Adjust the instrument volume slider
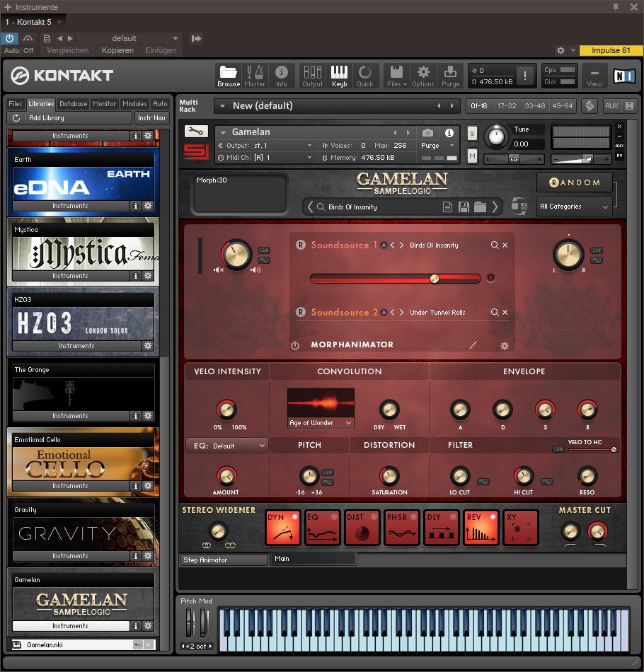 [x=580, y=159]
